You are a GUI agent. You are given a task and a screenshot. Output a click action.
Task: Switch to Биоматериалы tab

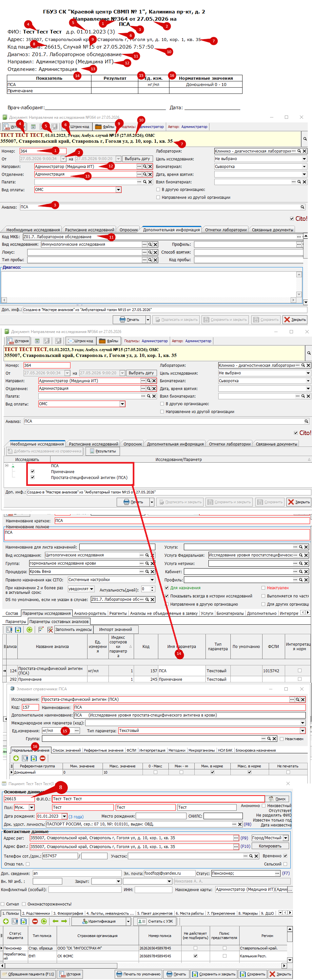tap(230, 613)
